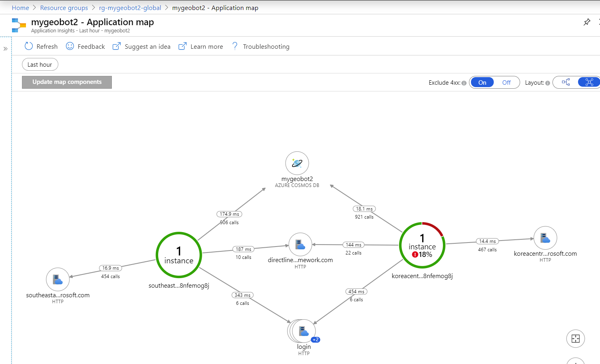Click the directline...mework.com HTTP dependency node
Image resolution: width=600 pixels, height=364 pixels.
[300, 244]
